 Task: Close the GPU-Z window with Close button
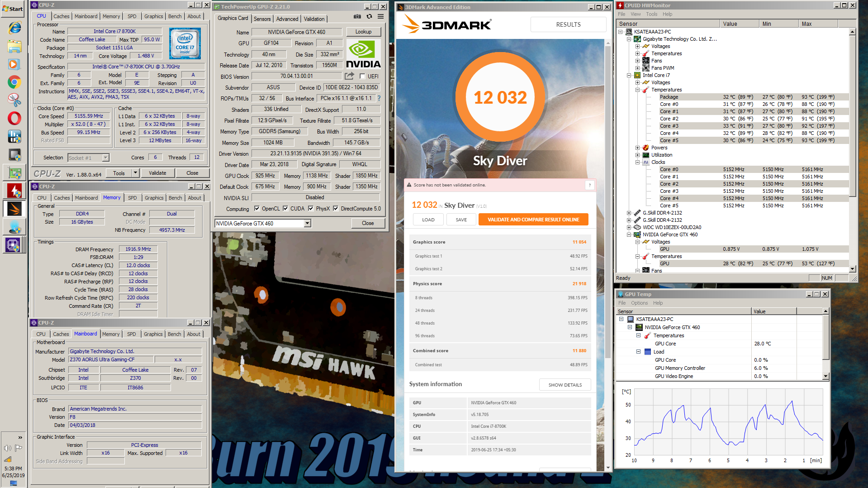pos(368,223)
